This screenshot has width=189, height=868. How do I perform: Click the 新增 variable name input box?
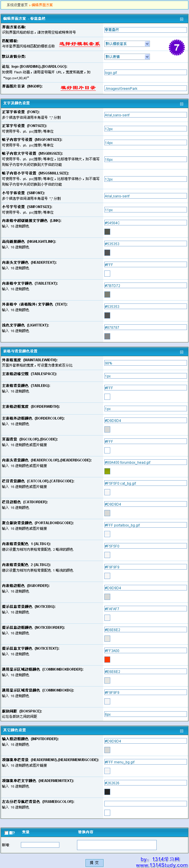(x=40, y=844)
